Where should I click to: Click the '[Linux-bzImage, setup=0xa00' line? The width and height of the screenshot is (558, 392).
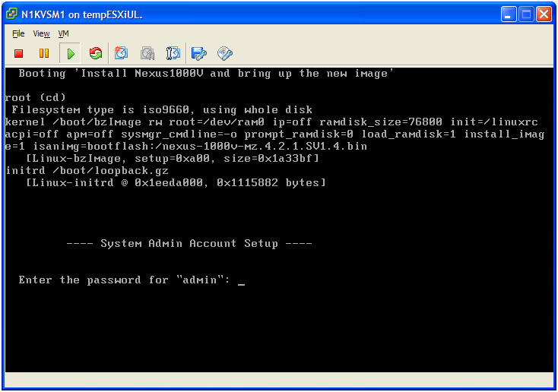[x=173, y=158]
